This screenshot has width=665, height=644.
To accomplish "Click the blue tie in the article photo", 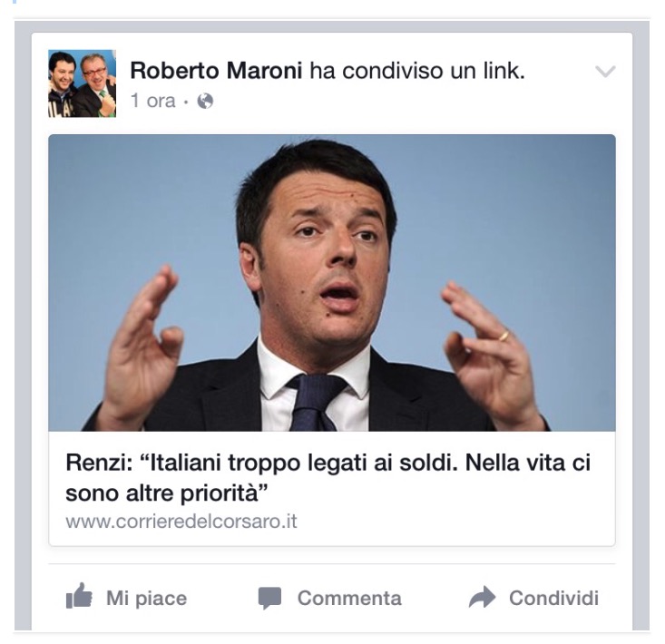I will tap(314, 403).
